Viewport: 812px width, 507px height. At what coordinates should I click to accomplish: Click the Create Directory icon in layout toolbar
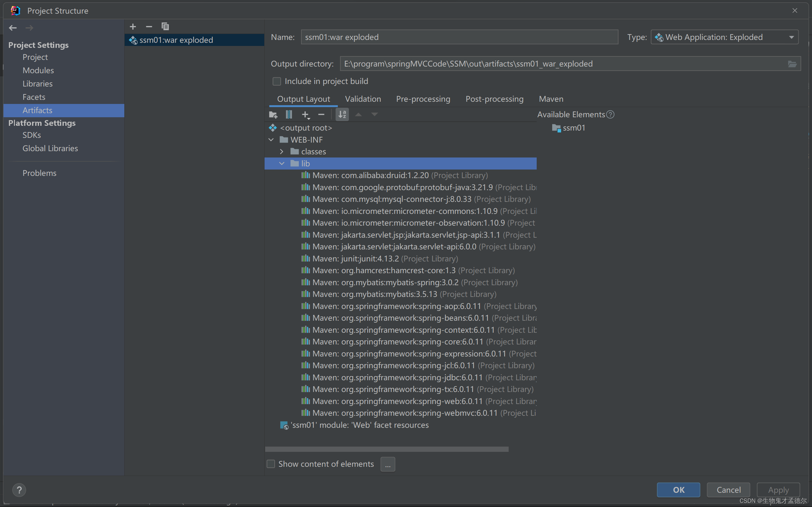[273, 115]
